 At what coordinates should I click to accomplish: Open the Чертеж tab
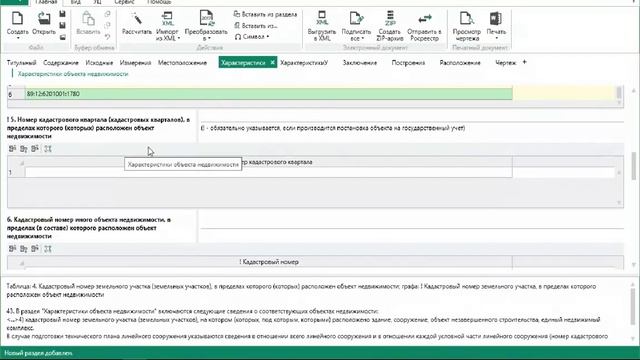click(x=506, y=63)
